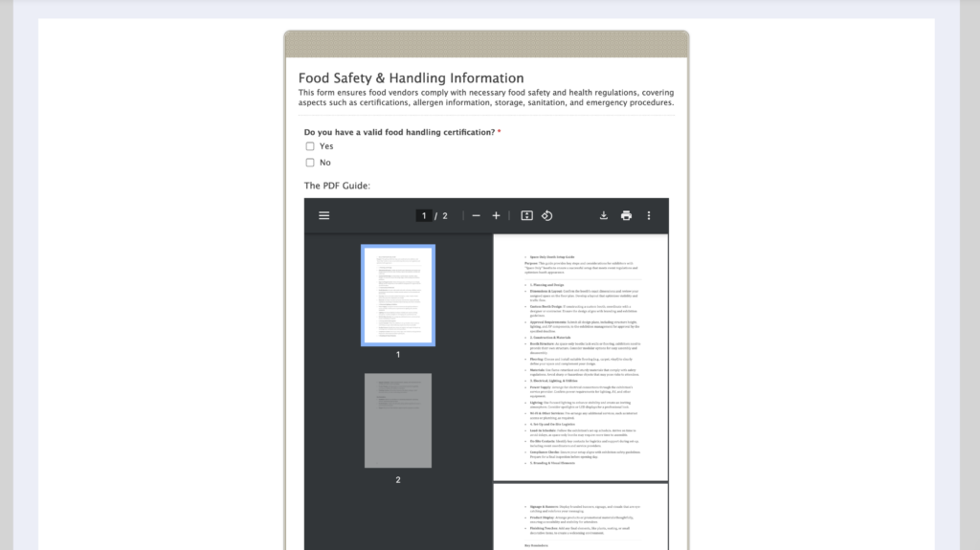Screen dimensions: 980x550
Task: Click the zoom in plus icon
Action: pos(496,216)
